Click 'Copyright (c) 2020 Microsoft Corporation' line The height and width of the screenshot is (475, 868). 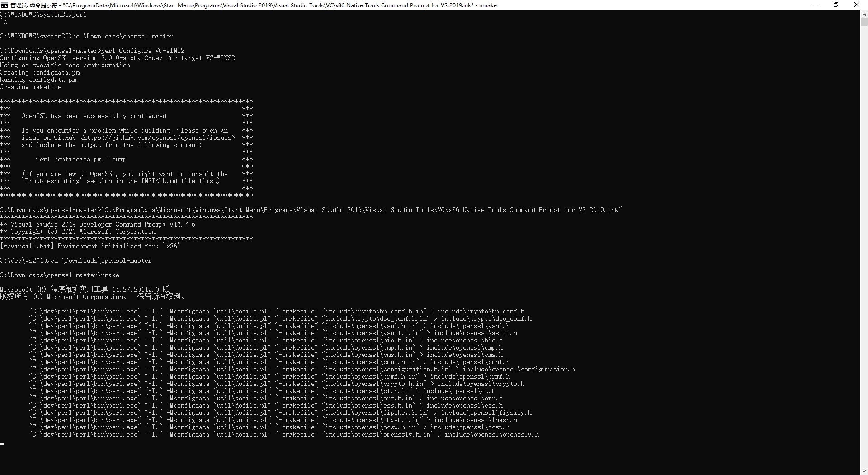click(x=78, y=232)
